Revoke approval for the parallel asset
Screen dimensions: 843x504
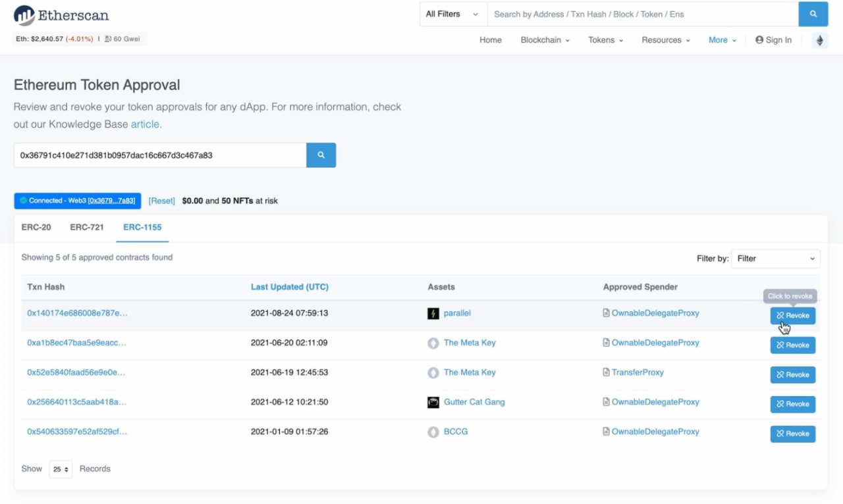pyautogui.click(x=792, y=316)
